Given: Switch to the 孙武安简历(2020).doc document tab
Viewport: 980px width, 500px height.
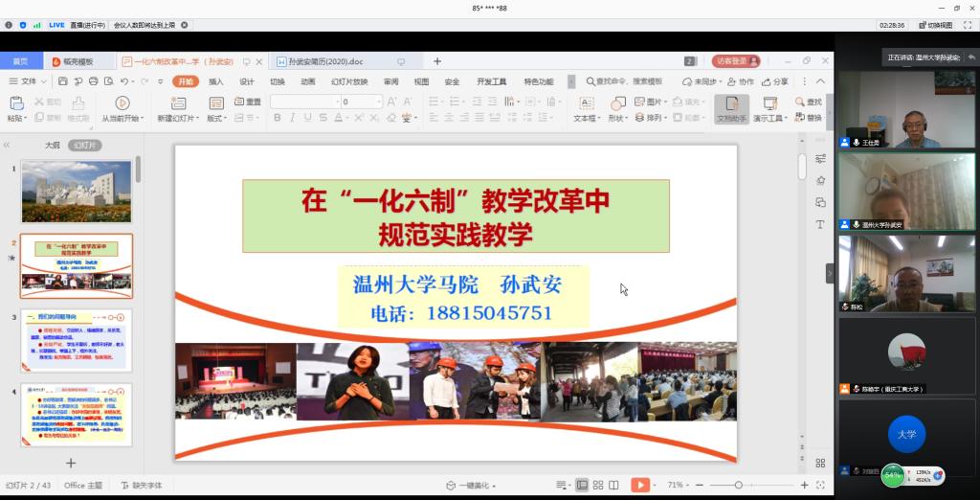Looking at the screenshot, I should pyautogui.click(x=325, y=61).
